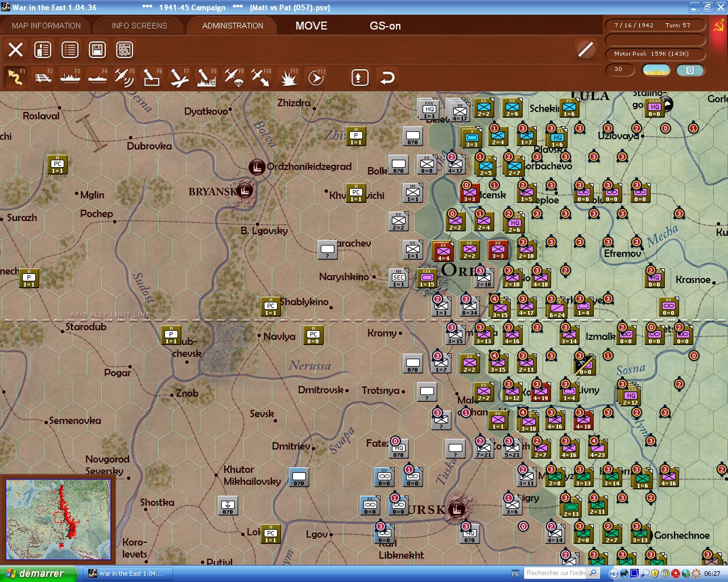This screenshot has width=728, height=582.
Task: Click War in the East taskbar button
Action: pyautogui.click(x=127, y=573)
